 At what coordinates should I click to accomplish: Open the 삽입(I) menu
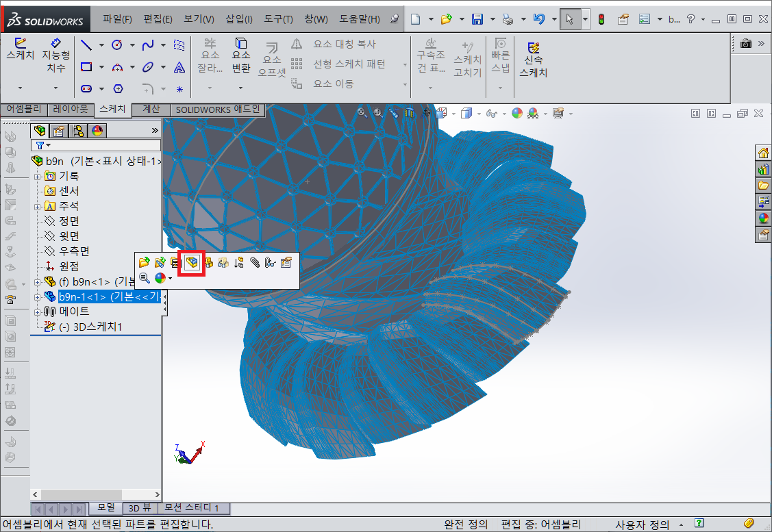(239, 19)
